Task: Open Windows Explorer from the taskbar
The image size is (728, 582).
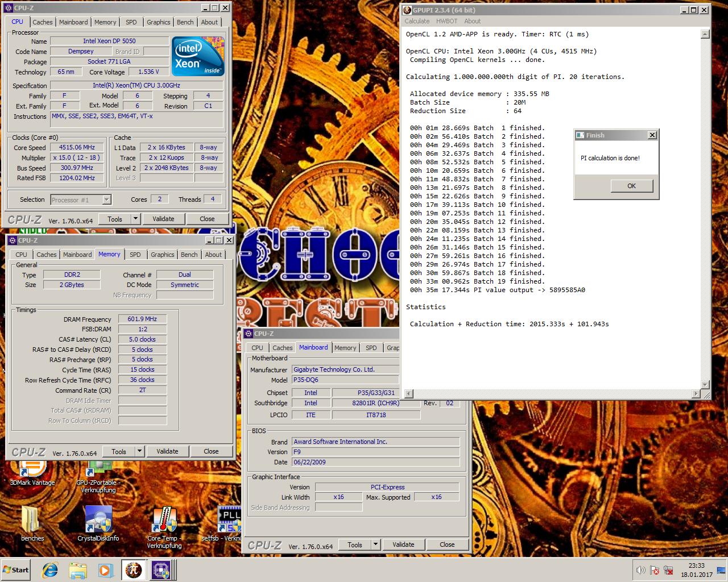Action: pos(77,570)
